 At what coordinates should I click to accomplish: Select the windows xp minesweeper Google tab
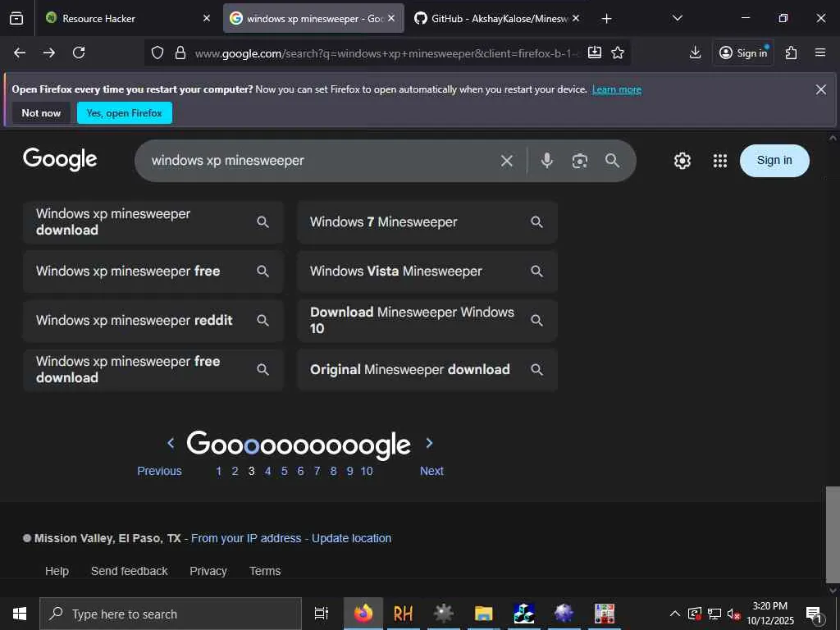point(313,18)
